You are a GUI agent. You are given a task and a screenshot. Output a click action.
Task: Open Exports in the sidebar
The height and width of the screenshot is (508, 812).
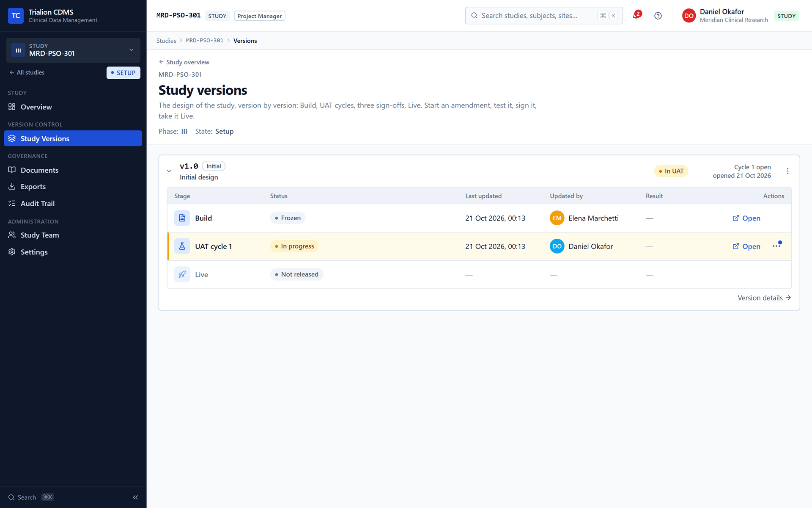(73, 187)
